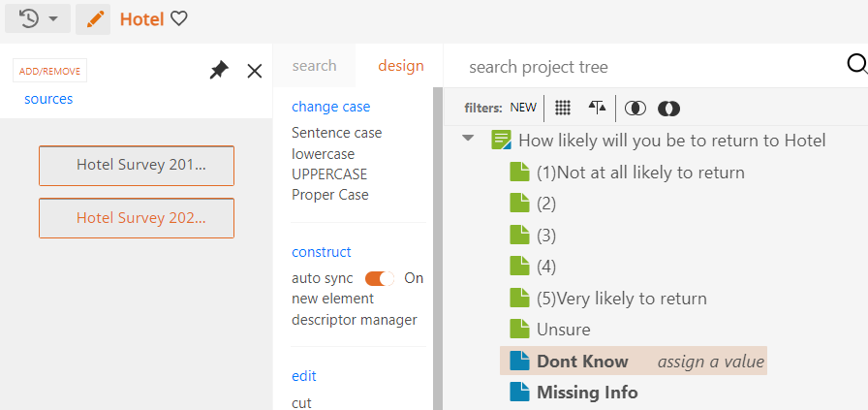Click the balance scale filter icon
This screenshot has width=868, height=410.
click(x=598, y=107)
